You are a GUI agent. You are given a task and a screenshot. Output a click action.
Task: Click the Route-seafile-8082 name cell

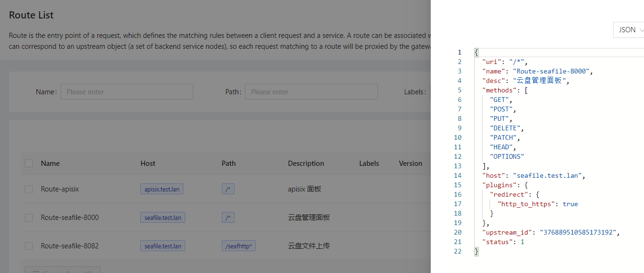tap(70, 246)
